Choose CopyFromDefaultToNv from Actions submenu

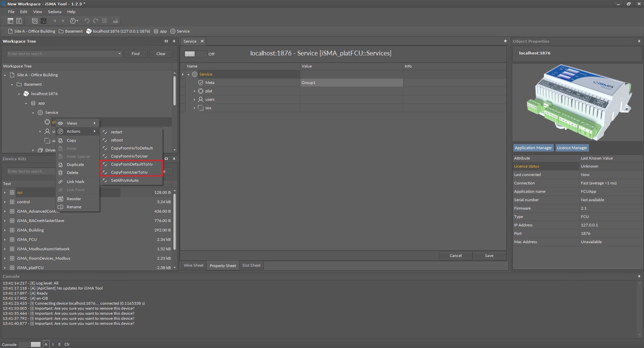pyautogui.click(x=132, y=164)
